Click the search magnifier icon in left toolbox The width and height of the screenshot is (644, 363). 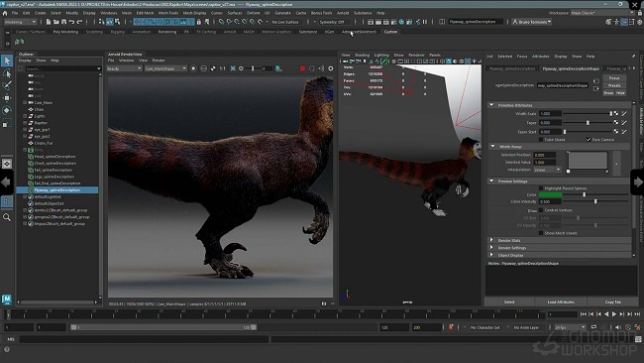click(7, 217)
